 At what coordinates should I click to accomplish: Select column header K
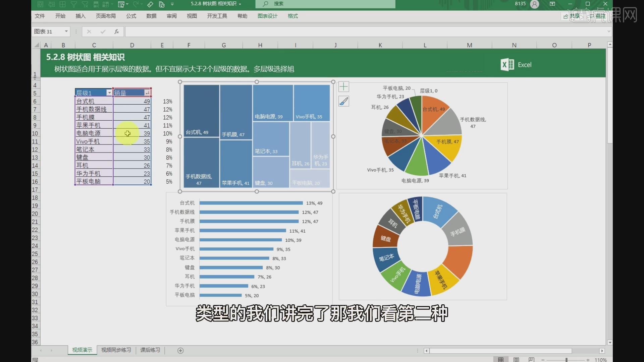(380, 45)
